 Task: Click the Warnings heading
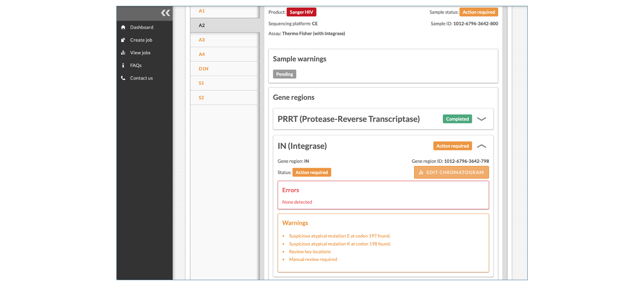click(295, 223)
